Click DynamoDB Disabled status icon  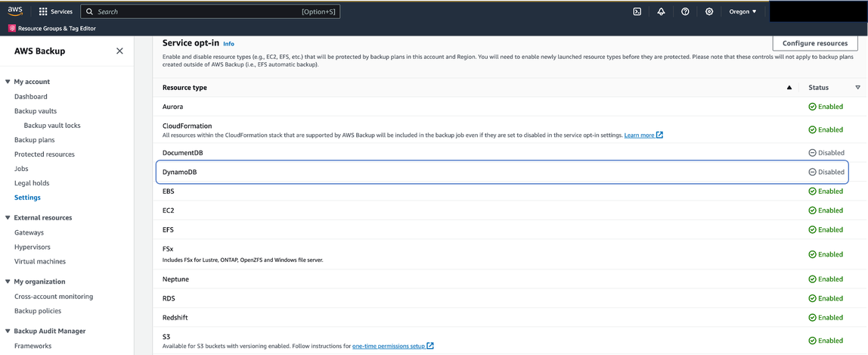click(x=813, y=173)
